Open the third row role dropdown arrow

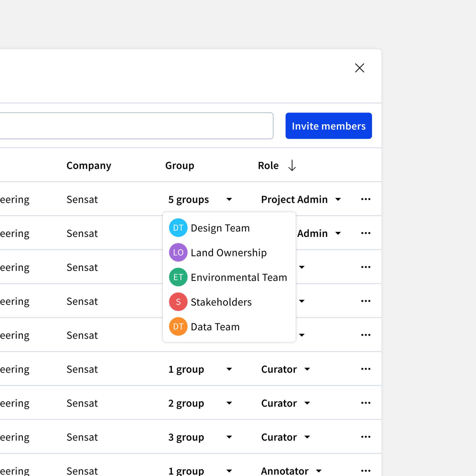click(302, 267)
